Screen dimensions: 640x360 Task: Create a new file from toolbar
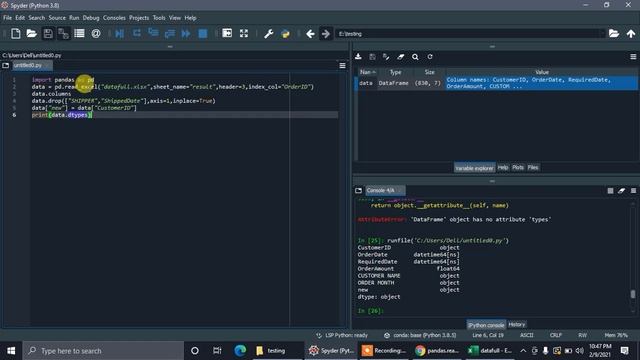click(16, 33)
